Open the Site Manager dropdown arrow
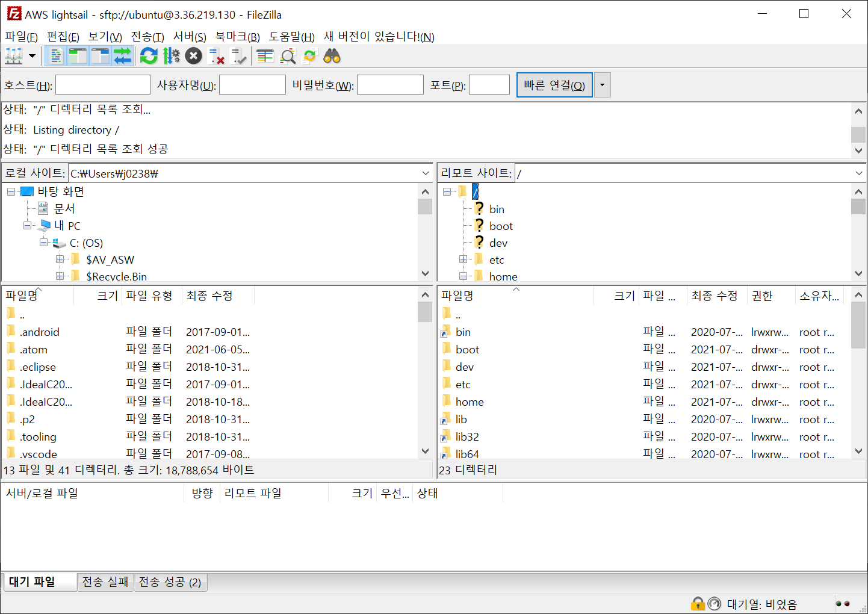 tap(32, 57)
